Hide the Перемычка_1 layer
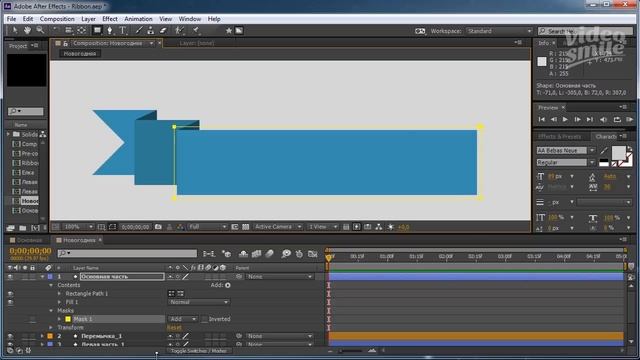Image resolution: width=640 pixels, height=360 pixels. 10,336
